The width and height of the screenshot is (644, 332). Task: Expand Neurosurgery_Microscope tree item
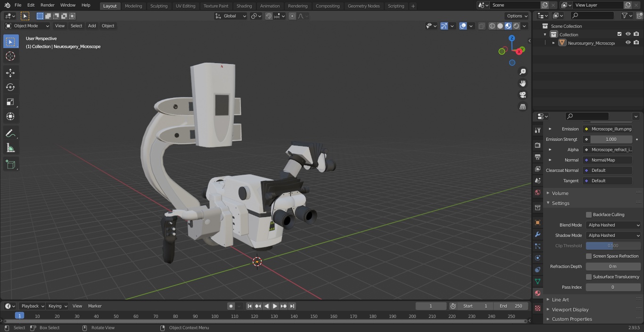[x=553, y=43]
